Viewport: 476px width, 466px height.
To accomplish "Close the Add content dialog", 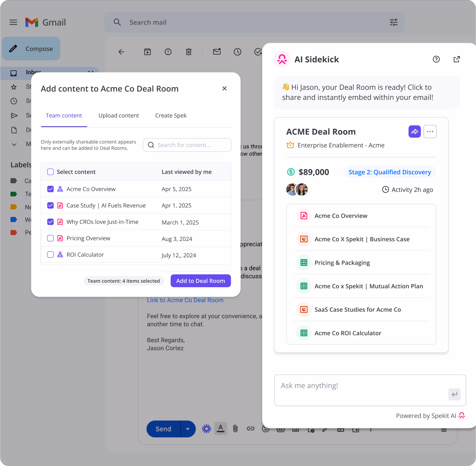I will coord(224,88).
